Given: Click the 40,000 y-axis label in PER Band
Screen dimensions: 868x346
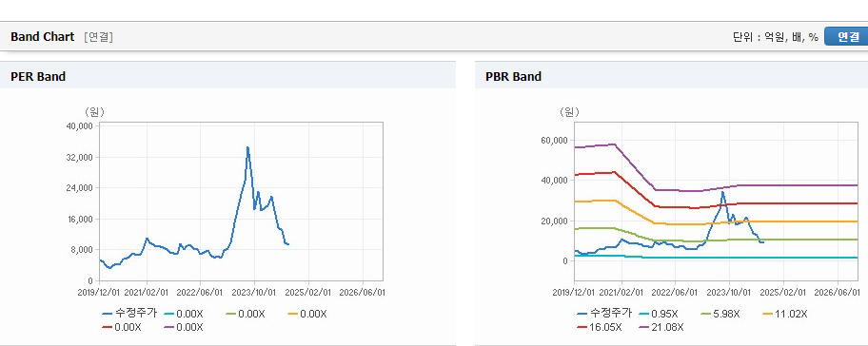Looking at the screenshot, I should point(79,126).
